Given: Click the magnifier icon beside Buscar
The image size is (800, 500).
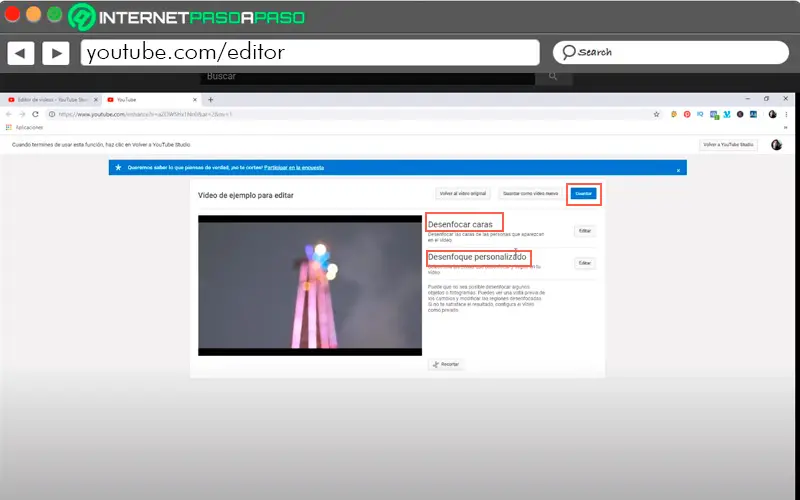Looking at the screenshot, I should click(x=553, y=77).
